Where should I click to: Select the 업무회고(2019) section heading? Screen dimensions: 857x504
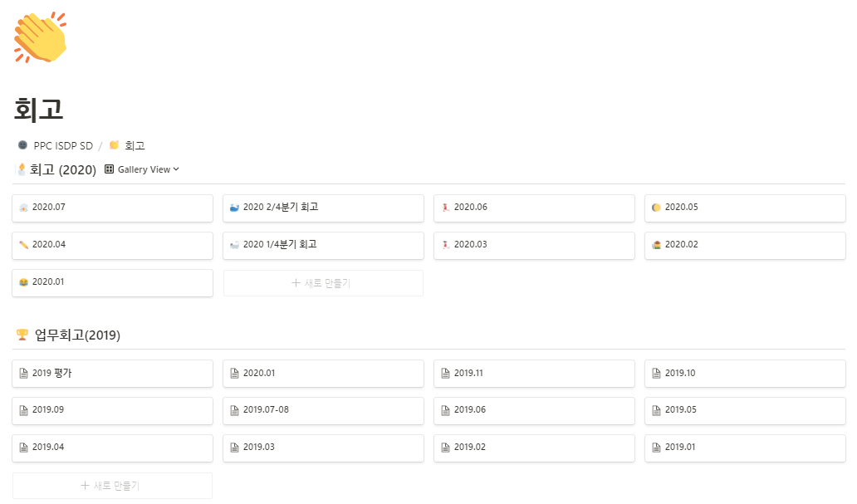tap(77, 335)
